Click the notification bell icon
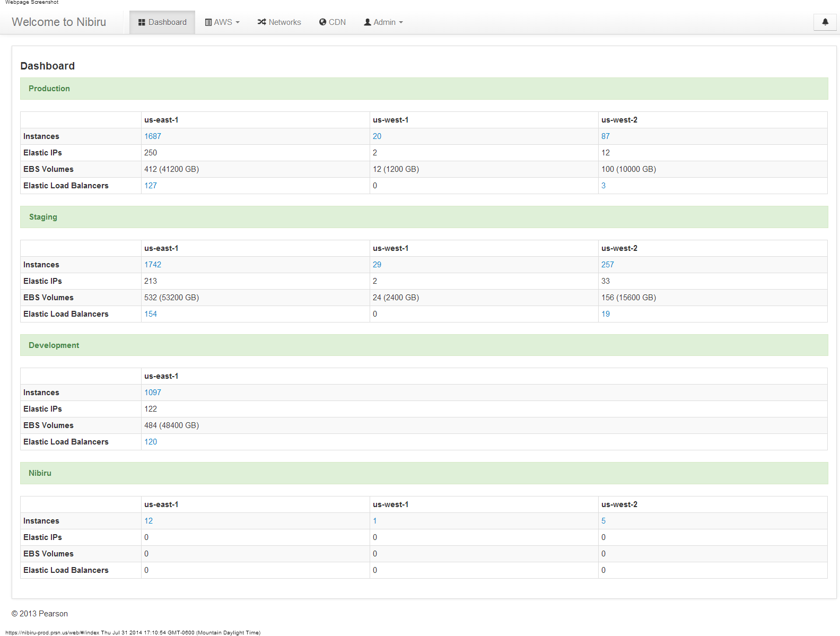840x636 pixels. 825,22
